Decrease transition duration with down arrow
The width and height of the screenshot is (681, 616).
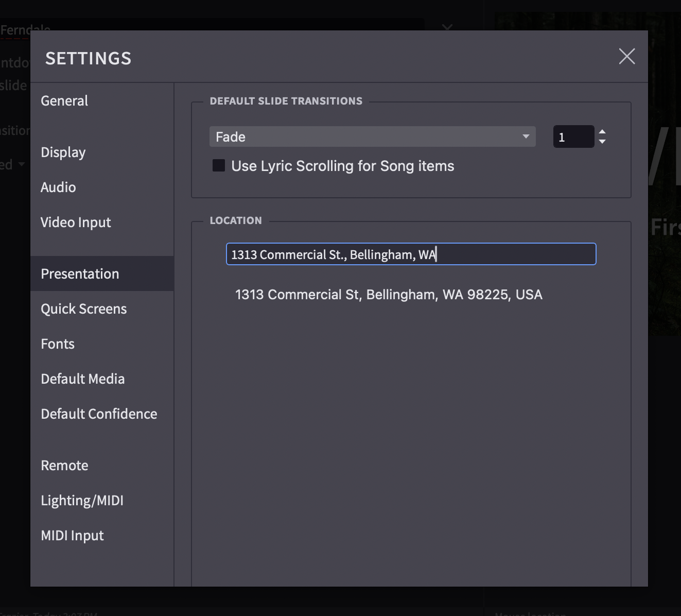point(602,142)
